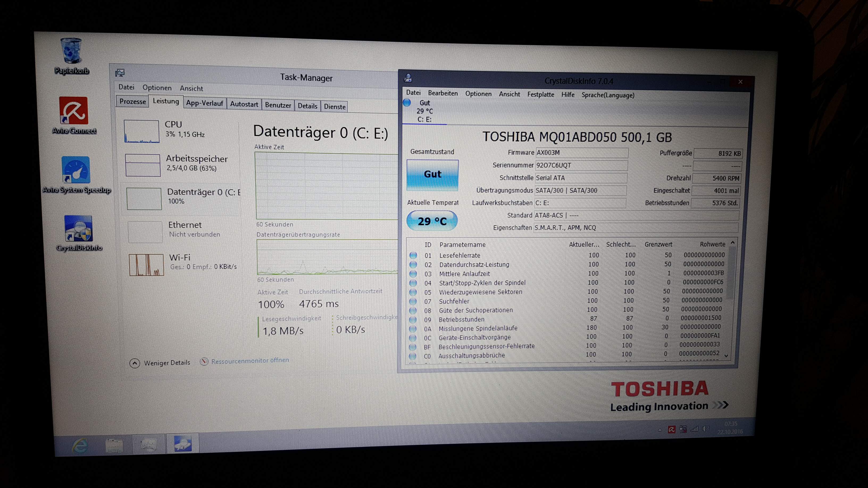Click Internet Explorer taskbar icon

[81, 445]
